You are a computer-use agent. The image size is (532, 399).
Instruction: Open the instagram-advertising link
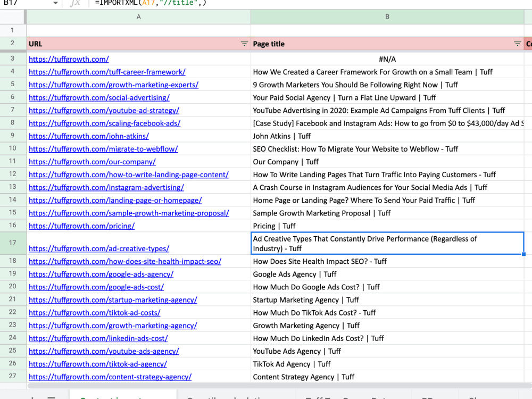(x=106, y=188)
